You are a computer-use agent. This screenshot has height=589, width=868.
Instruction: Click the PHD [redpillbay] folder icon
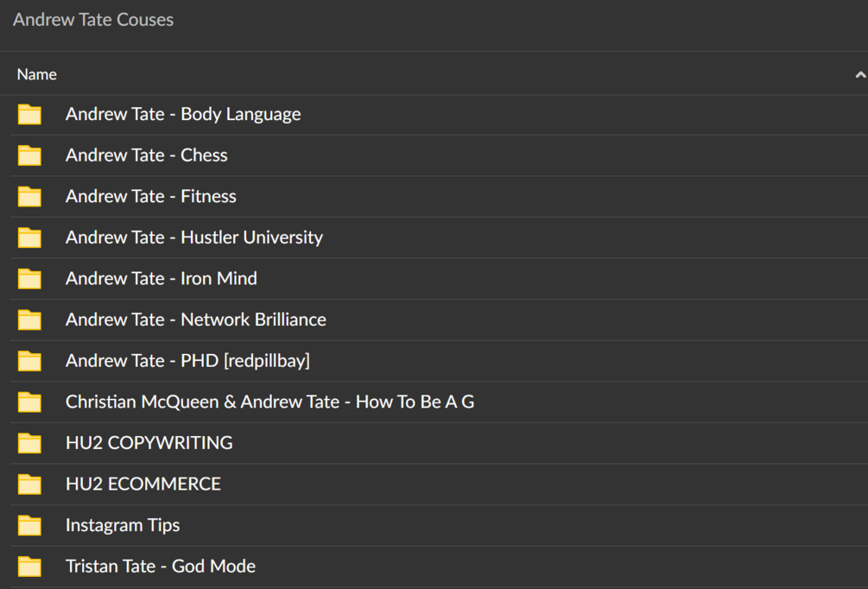[30, 361]
